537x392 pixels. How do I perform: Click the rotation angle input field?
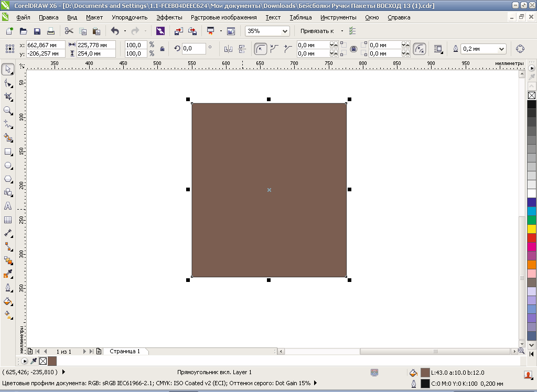click(x=194, y=49)
